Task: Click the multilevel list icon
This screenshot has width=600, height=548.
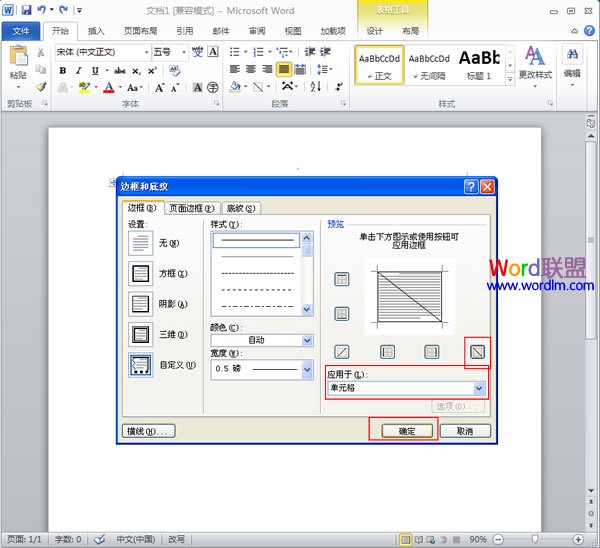Action: point(282,52)
